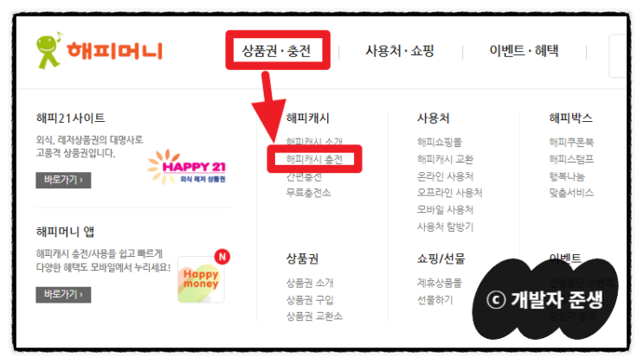This screenshot has height=364, width=643.
Task: Click the red N badge on the app icon
Action: [x=222, y=257]
